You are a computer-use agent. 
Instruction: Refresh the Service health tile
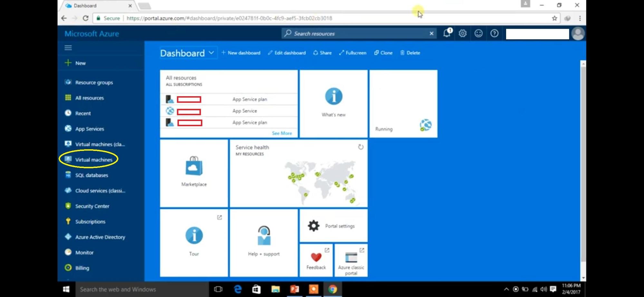click(361, 147)
